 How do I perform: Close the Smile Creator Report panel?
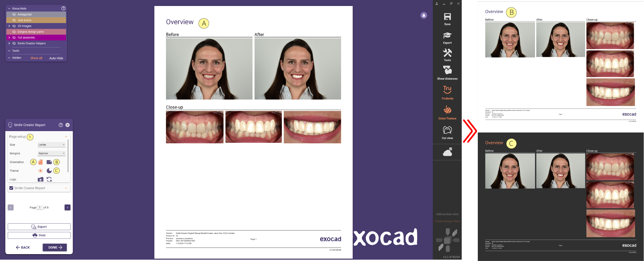click(68, 125)
